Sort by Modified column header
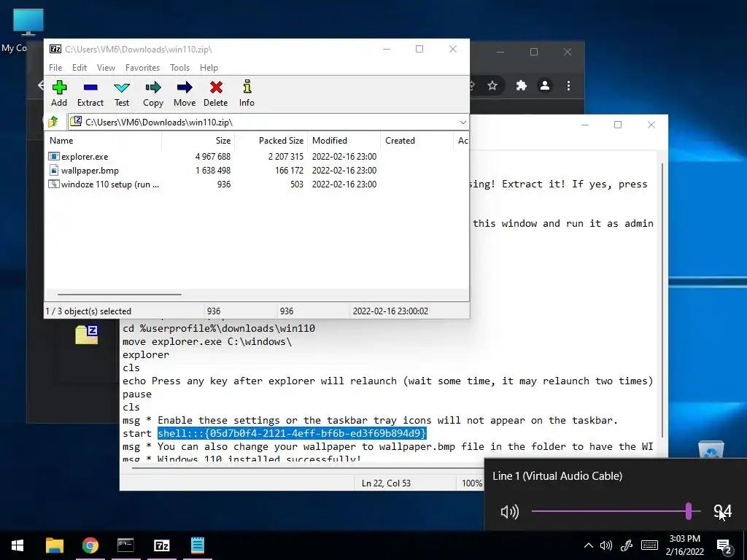Image resolution: width=747 pixels, height=560 pixels. (344, 141)
